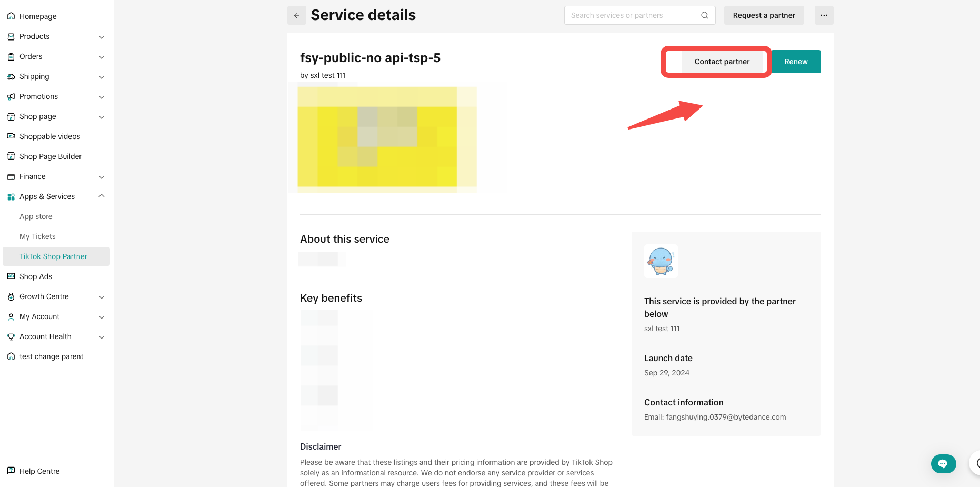This screenshot has height=487, width=980.
Task: Click the Renew button
Action: 796,62
